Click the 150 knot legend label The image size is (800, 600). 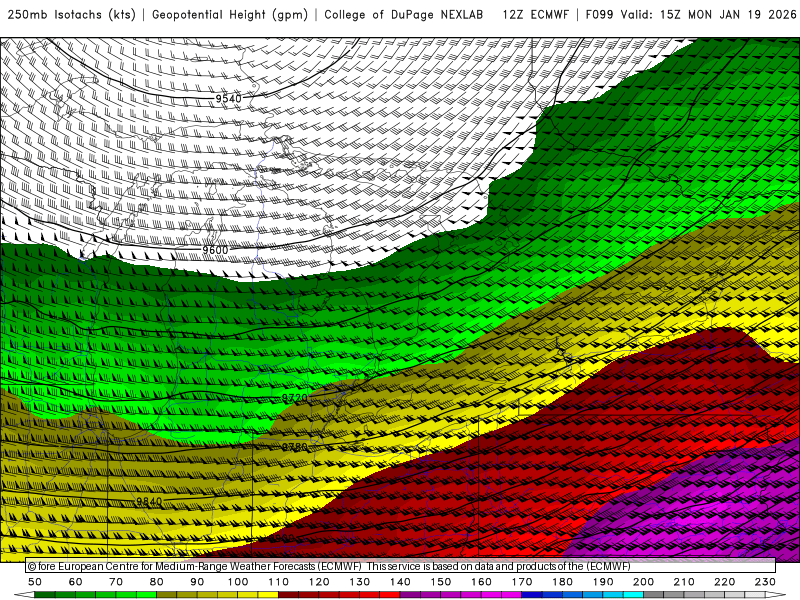click(441, 582)
